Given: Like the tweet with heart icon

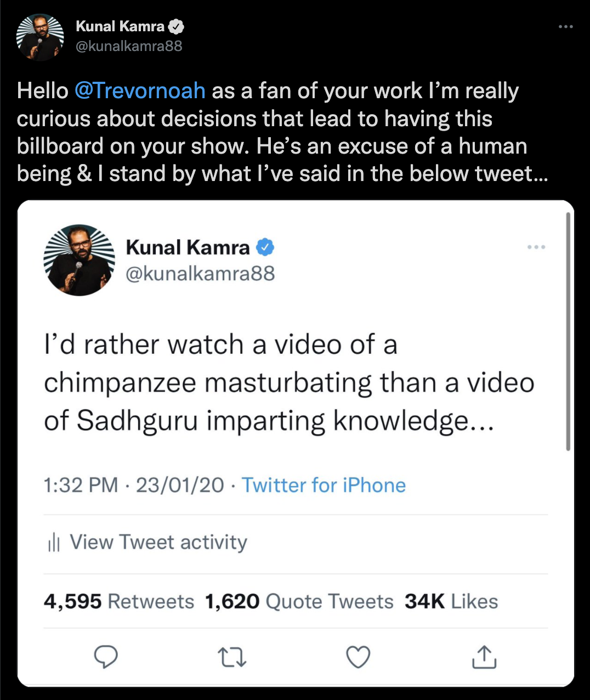Looking at the screenshot, I should 359,657.
